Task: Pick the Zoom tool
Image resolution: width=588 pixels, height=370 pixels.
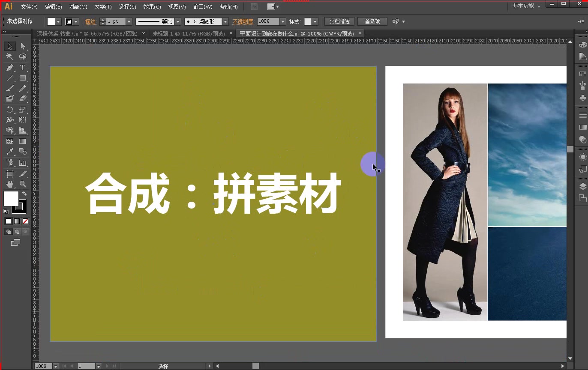Action: pos(23,184)
